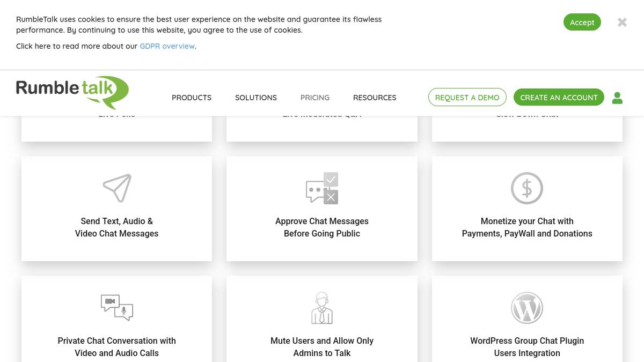Open the GDPR overview link
644x362 pixels.
pos(167,46)
